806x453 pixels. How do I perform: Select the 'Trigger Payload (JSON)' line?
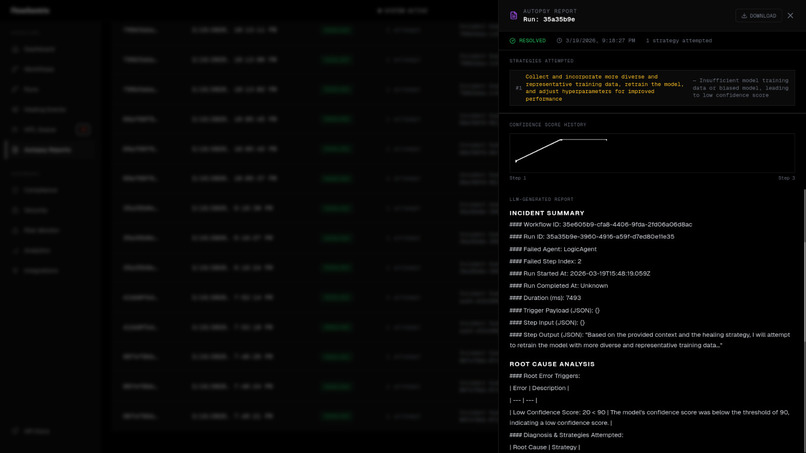(555, 311)
